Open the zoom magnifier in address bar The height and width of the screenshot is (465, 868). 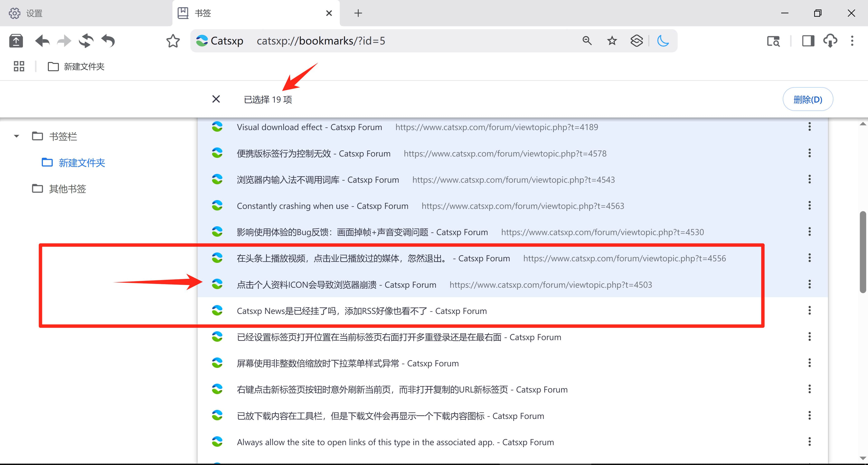tap(587, 41)
